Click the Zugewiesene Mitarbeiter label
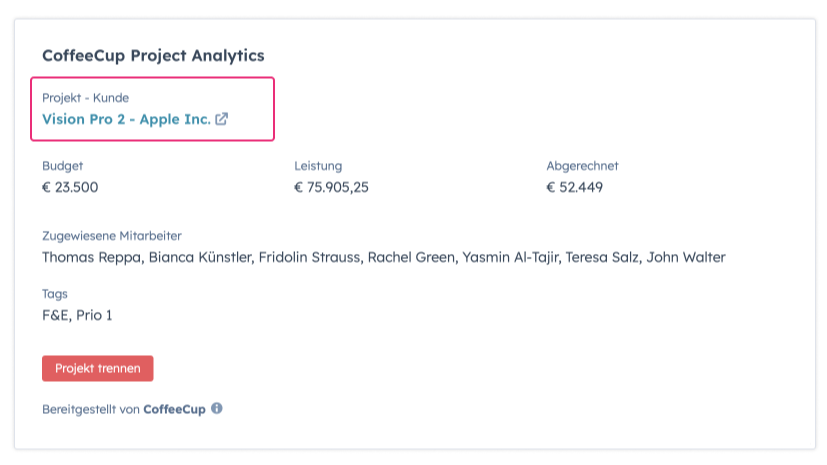 tap(111, 236)
